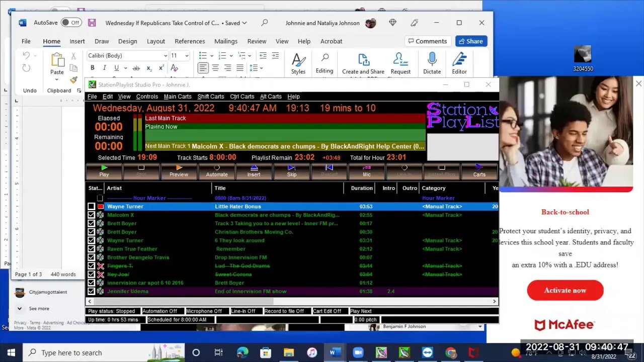The height and width of the screenshot is (362, 644).
Task: Toggle bold formatting in Word
Action: click(x=92, y=68)
